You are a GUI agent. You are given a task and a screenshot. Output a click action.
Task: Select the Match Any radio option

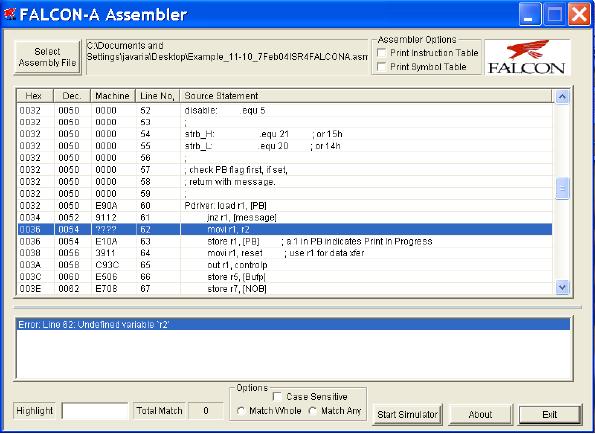point(313,411)
